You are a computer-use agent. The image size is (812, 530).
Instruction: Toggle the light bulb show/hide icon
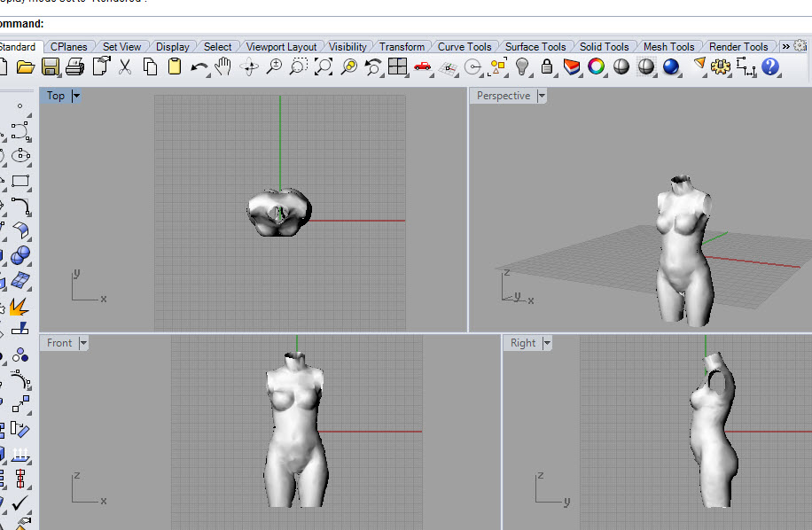[522, 66]
